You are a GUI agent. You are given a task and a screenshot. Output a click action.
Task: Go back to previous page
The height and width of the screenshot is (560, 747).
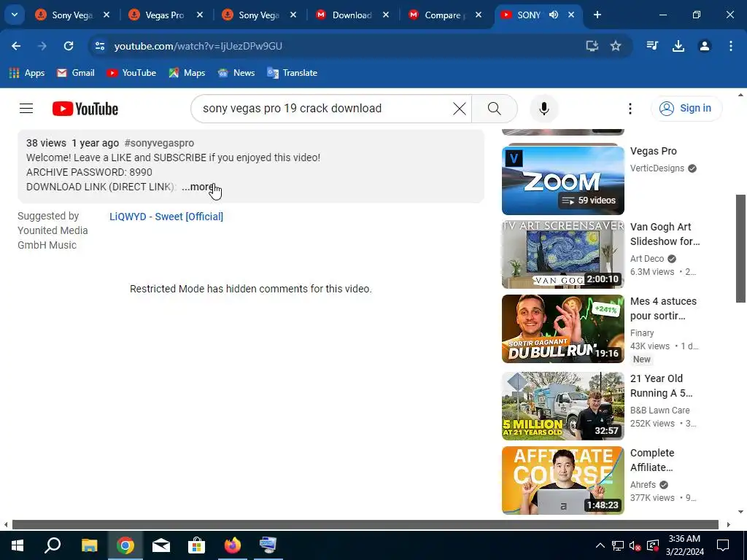click(x=16, y=46)
